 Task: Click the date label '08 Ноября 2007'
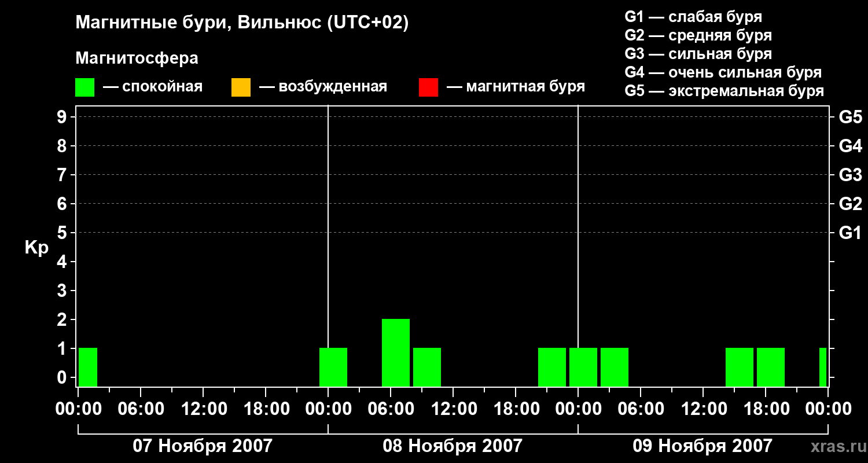pos(453,446)
